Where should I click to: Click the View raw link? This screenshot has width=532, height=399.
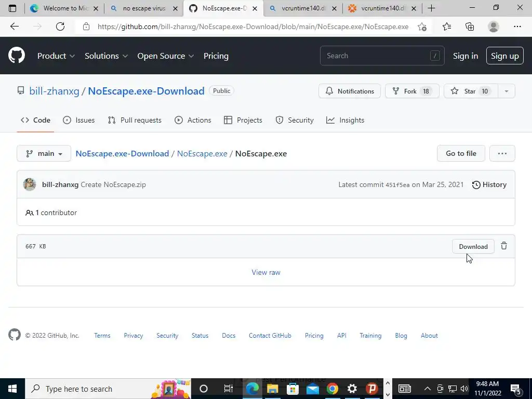pyautogui.click(x=266, y=272)
